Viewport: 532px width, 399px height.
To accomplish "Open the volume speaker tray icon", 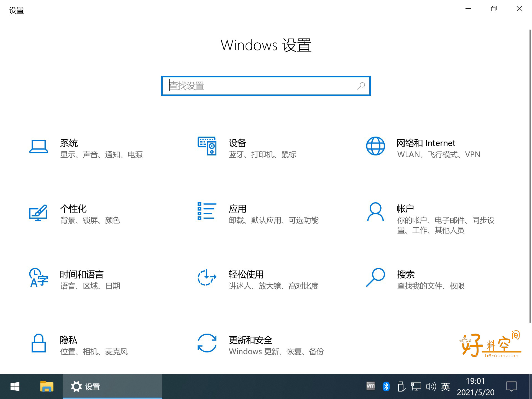I will pos(431,386).
